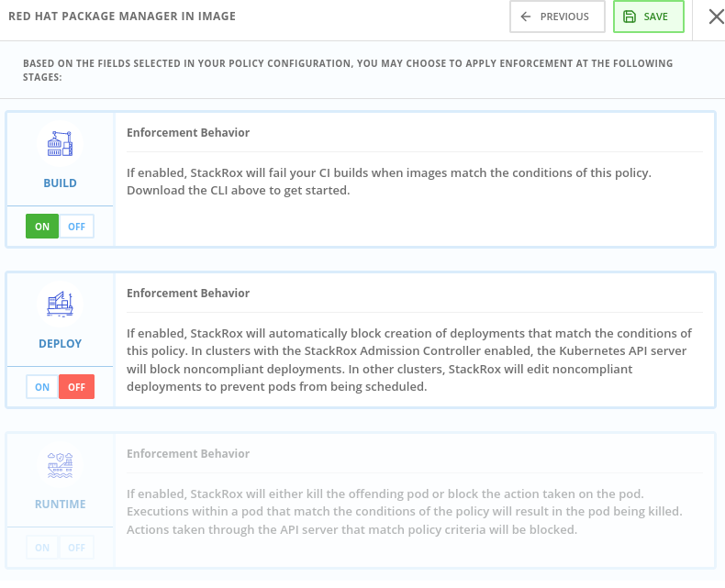Screen dimensions: 725x588
Task: Click Deploy's Enforcement Behavior heading
Action: 188,293
